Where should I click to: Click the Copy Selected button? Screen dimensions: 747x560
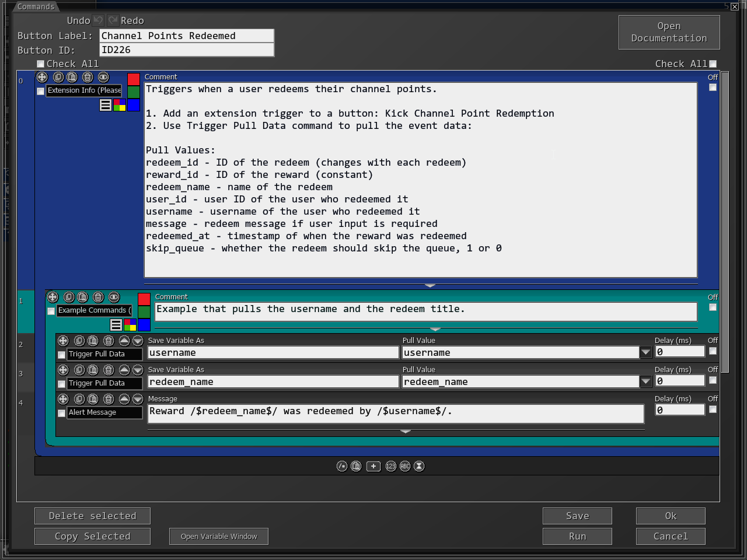click(92, 536)
